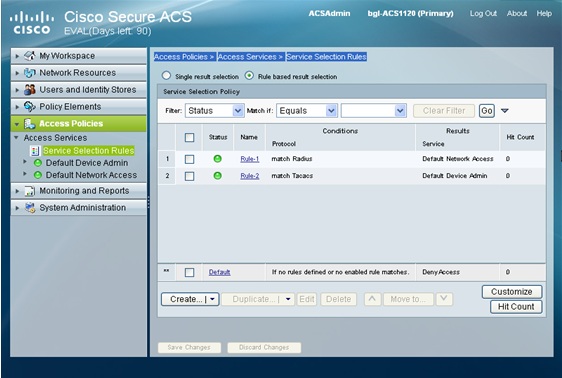The width and height of the screenshot is (562, 378).
Task: Check the checkbox for Rule-1
Action: pos(190,159)
